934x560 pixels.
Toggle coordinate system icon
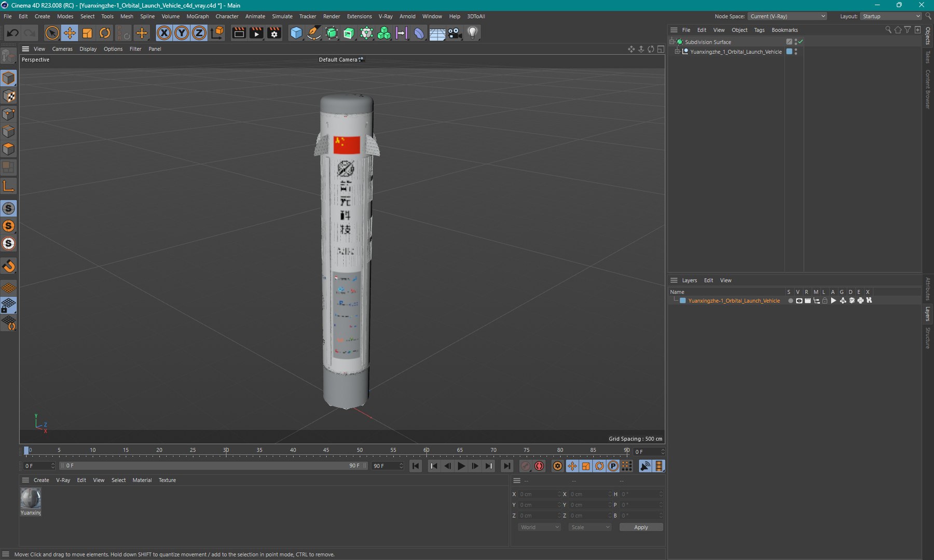[x=217, y=33]
